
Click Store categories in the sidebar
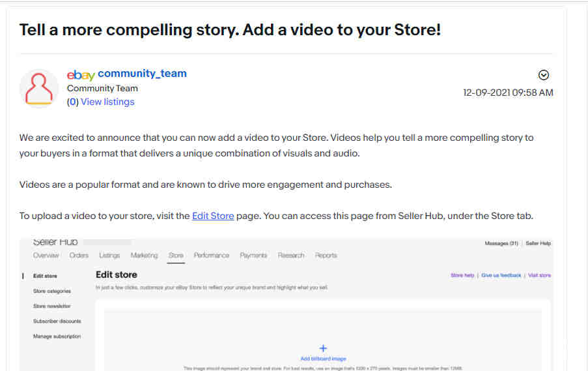click(x=51, y=291)
